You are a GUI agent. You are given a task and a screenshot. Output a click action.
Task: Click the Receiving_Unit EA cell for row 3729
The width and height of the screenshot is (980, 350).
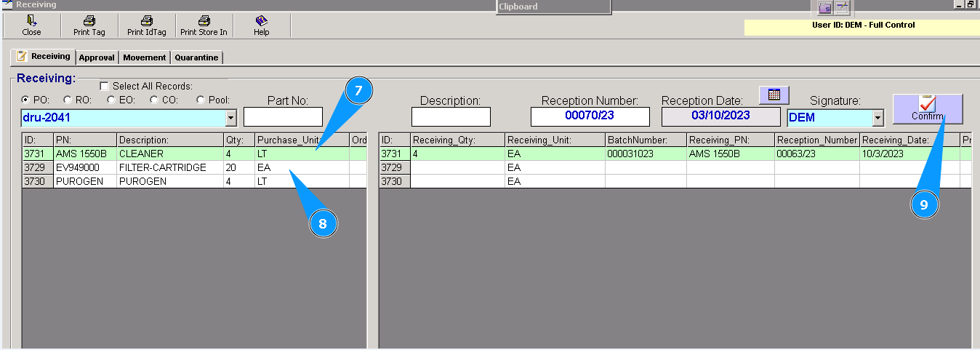point(555,167)
